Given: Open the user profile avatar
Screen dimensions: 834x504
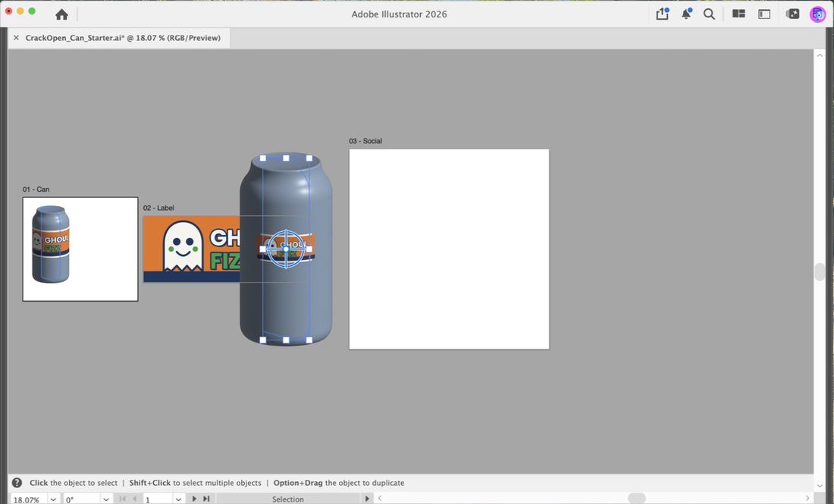Looking at the screenshot, I should (817, 14).
